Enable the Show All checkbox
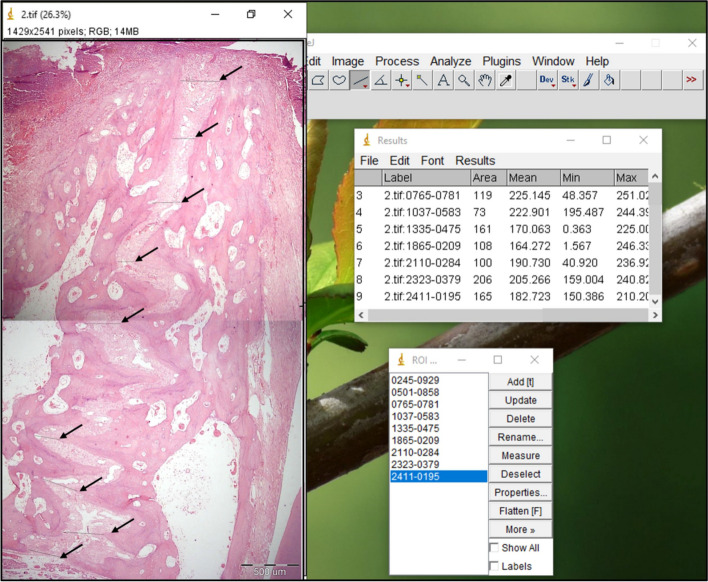The width and height of the screenshot is (708, 582). click(494, 548)
